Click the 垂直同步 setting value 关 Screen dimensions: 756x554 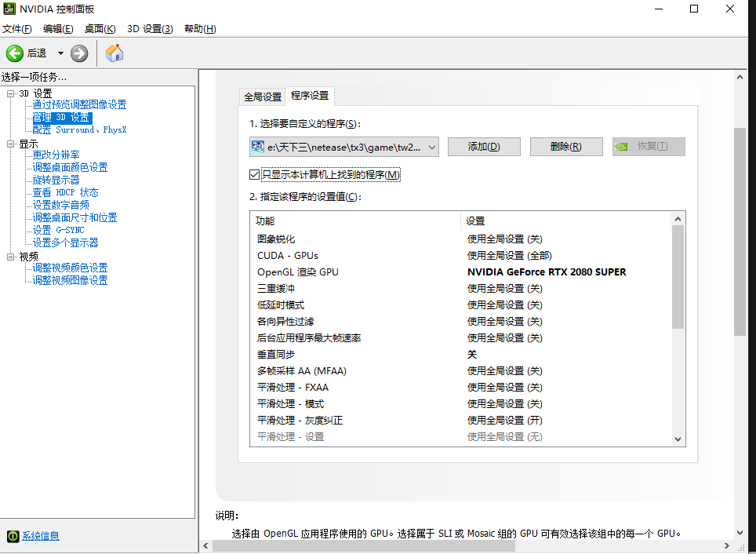[472, 354]
